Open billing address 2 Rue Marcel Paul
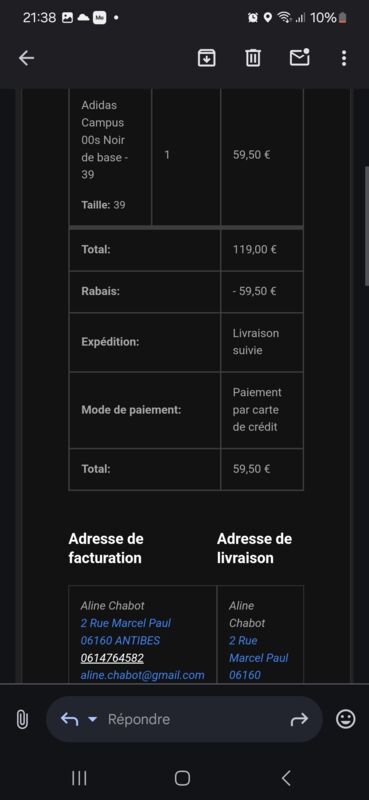This screenshot has width=369, height=800. pos(126,623)
